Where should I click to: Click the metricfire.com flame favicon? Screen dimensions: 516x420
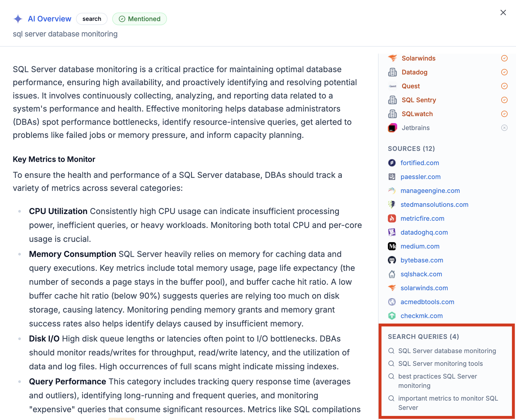coord(392,218)
